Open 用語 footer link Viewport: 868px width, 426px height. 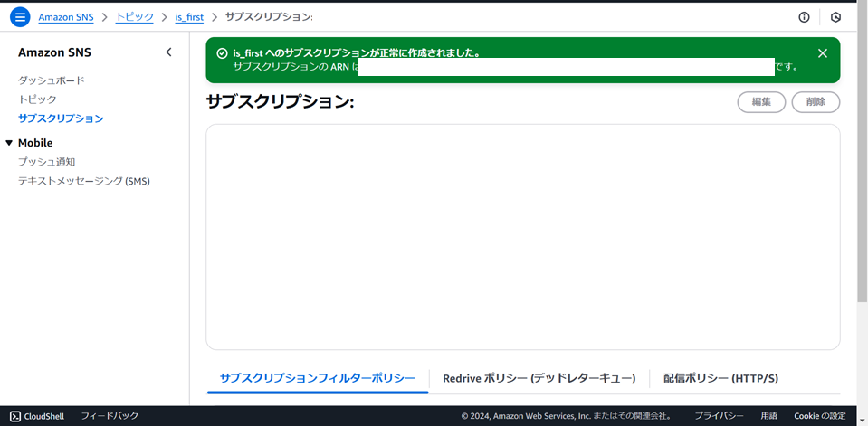[x=769, y=416]
